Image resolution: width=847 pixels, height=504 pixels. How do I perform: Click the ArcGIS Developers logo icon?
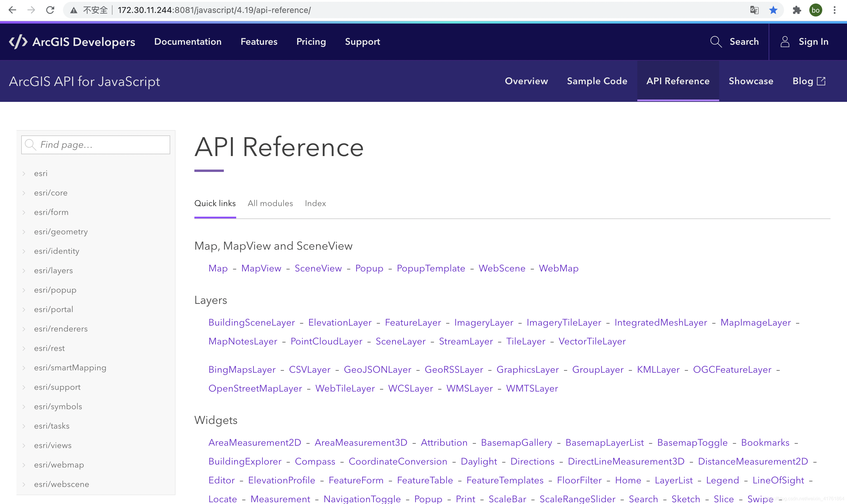pos(18,42)
